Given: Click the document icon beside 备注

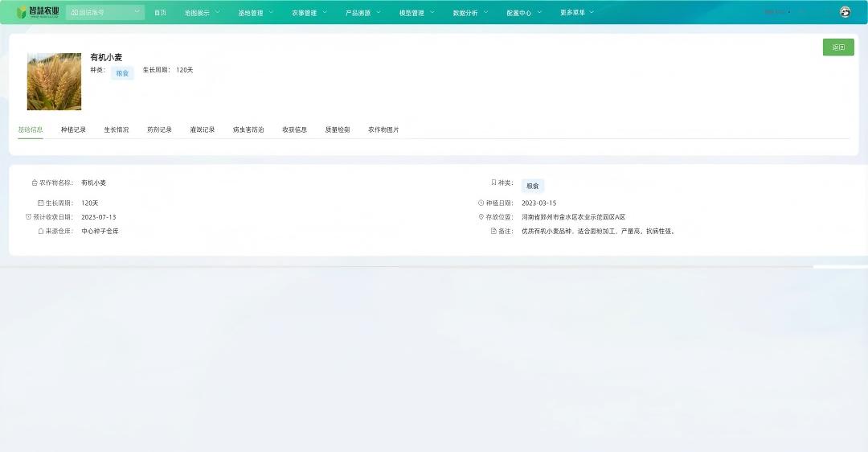Looking at the screenshot, I should pos(493,231).
